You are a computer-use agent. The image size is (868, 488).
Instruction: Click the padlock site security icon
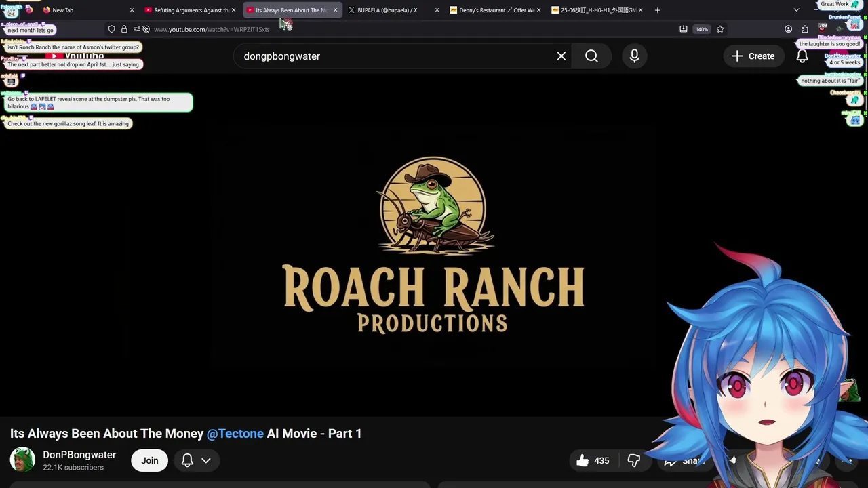tap(124, 29)
